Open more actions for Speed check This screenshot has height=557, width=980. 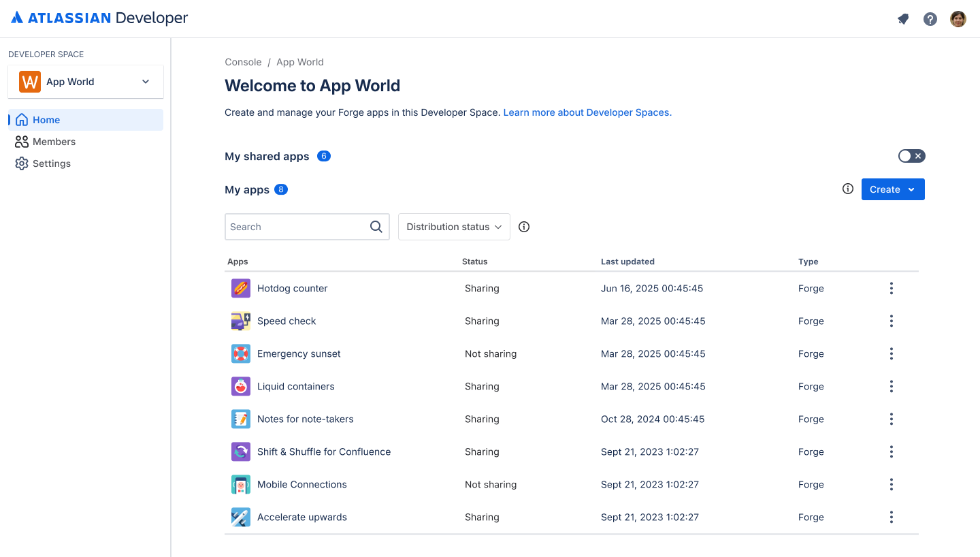(891, 321)
